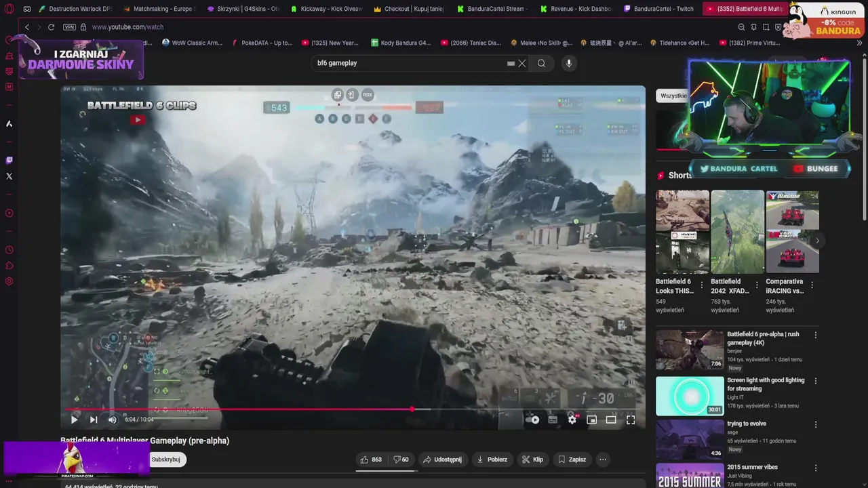Click the Subskrybuj subscribe button
The height and width of the screenshot is (488, 868).
tap(166, 460)
